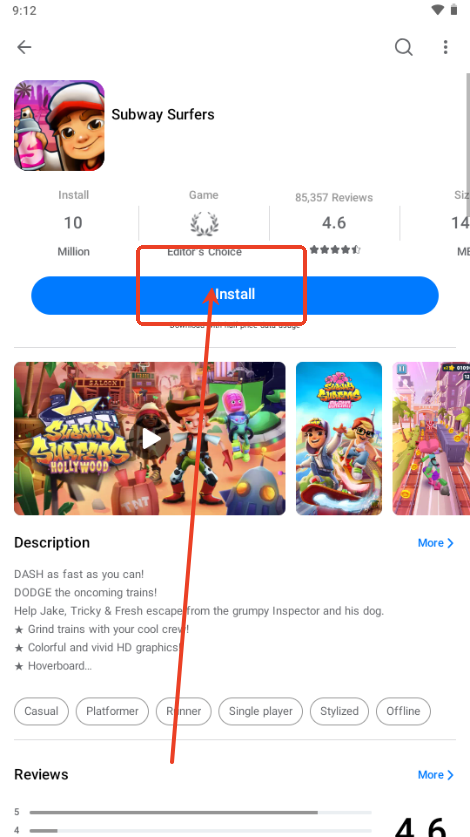The height and width of the screenshot is (837, 470).
Task: Tap the 5-star rating progress bar
Action: (200, 812)
